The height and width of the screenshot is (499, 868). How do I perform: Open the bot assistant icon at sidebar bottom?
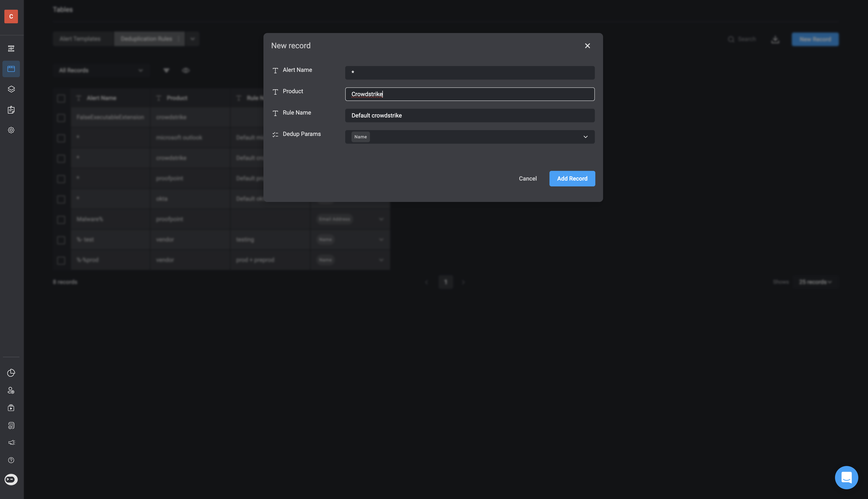click(11, 480)
